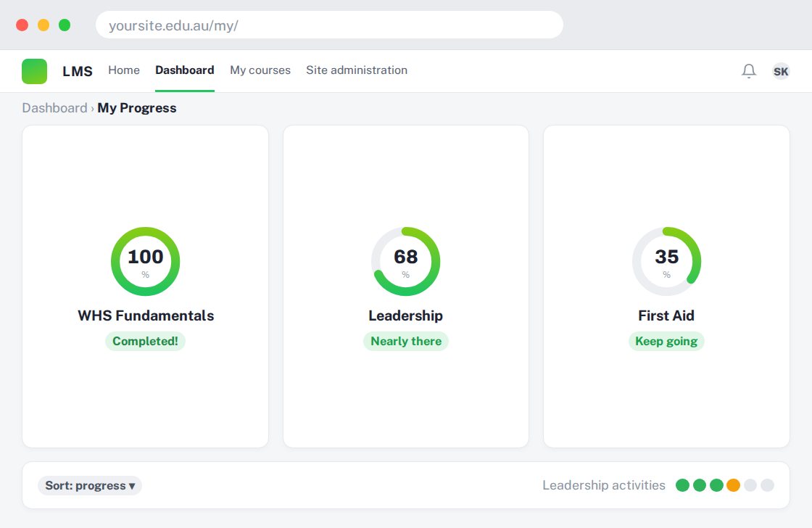The image size is (812, 528).
Task: Open the notifications bell
Action: (749, 71)
